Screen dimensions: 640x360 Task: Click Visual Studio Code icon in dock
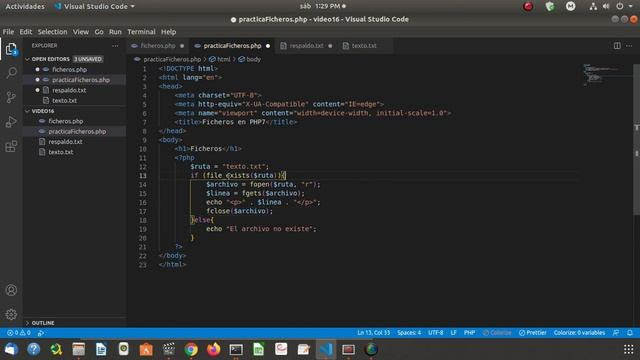tap(326, 349)
